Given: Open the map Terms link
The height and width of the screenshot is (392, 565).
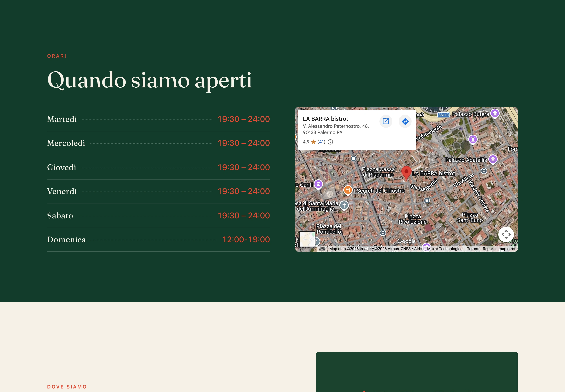Looking at the screenshot, I should [x=472, y=249].
